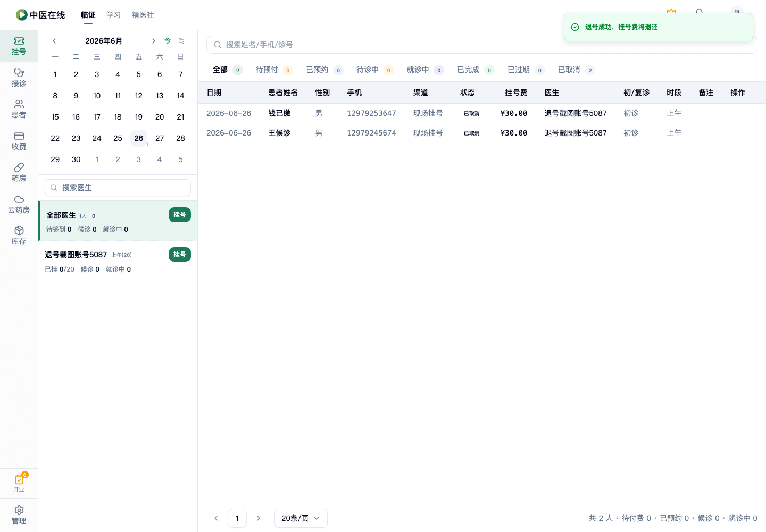Open the 开业 checklist with badge

[x=19, y=482]
